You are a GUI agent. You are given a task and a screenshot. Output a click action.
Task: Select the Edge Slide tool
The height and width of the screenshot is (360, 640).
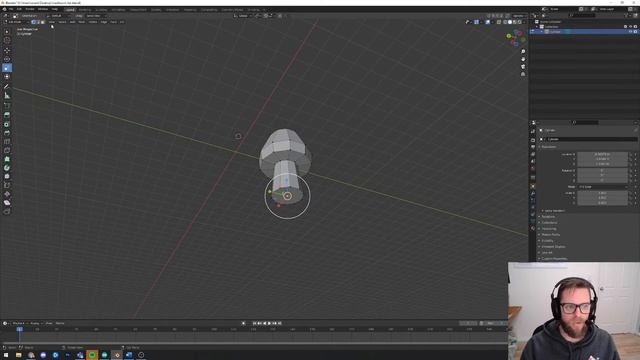pyautogui.click(x=7, y=185)
